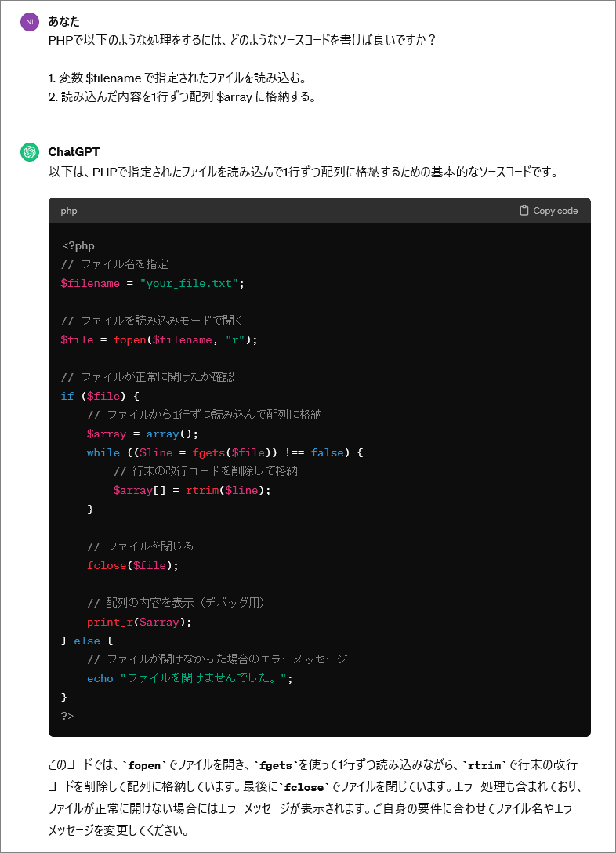This screenshot has width=616, height=853.
Task: Click the clipboard icon beside Copy code
Action: (x=524, y=211)
